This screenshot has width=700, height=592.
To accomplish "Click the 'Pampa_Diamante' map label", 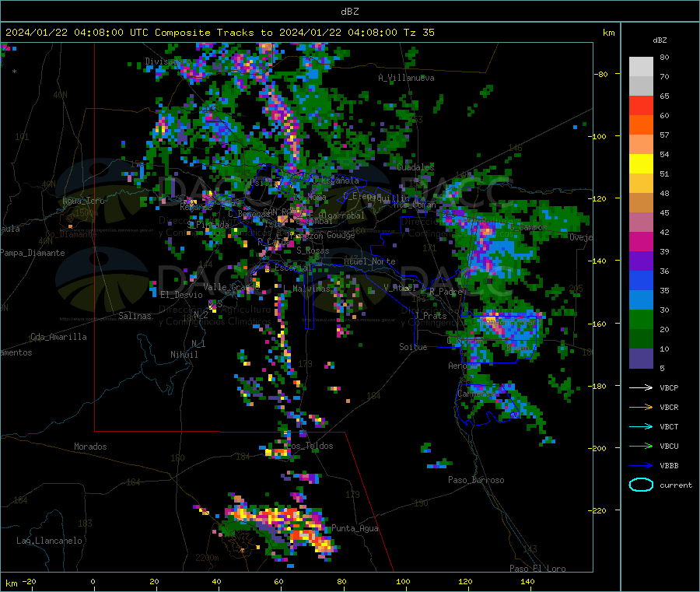I will click(33, 253).
